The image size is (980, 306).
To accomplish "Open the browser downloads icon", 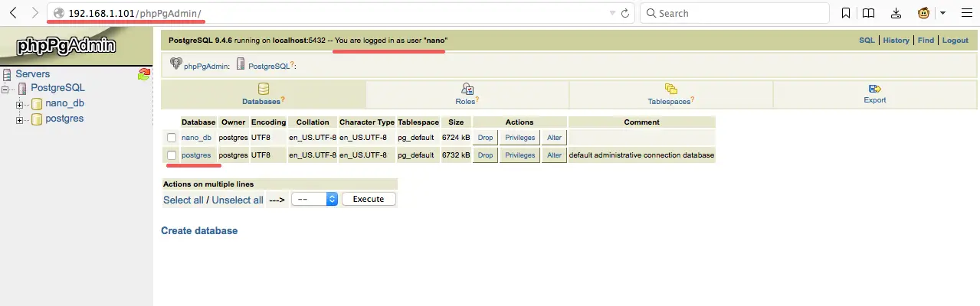I will point(896,13).
